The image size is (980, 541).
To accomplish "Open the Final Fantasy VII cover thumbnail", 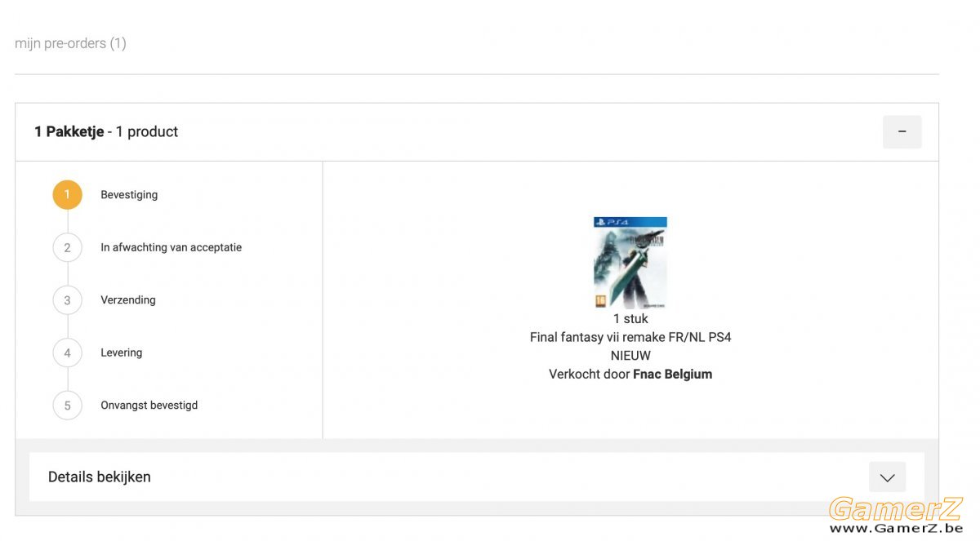I will [x=630, y=263].
